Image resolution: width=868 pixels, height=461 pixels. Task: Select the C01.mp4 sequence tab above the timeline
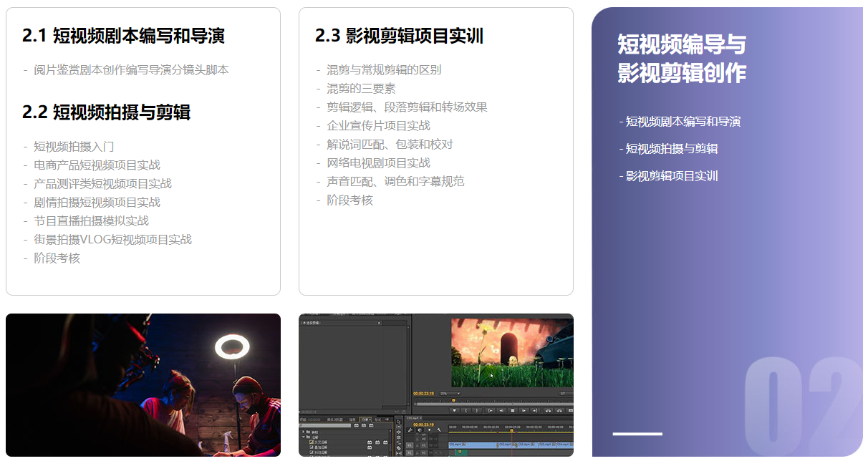pyautogui.click(x=414, y=417)
